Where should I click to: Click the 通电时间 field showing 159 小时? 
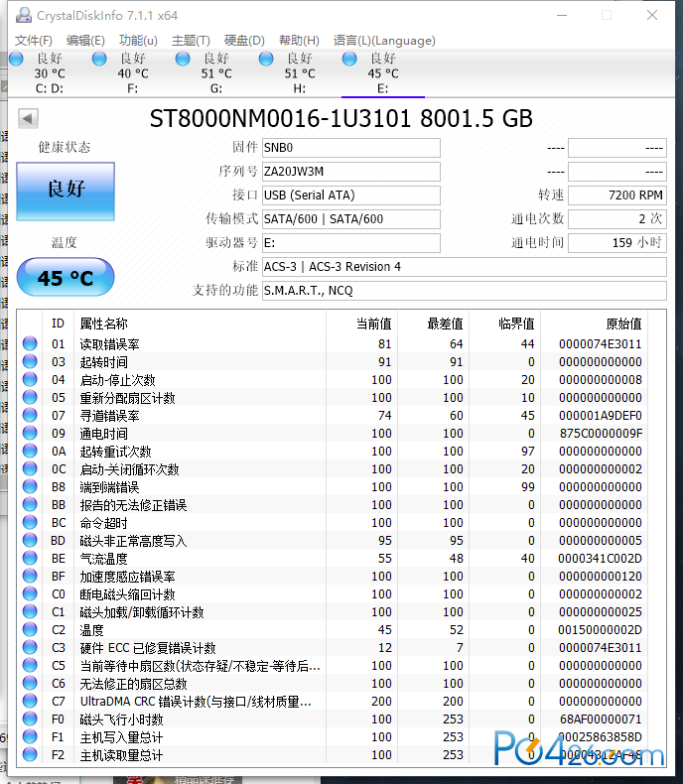(x=617, y=243)
